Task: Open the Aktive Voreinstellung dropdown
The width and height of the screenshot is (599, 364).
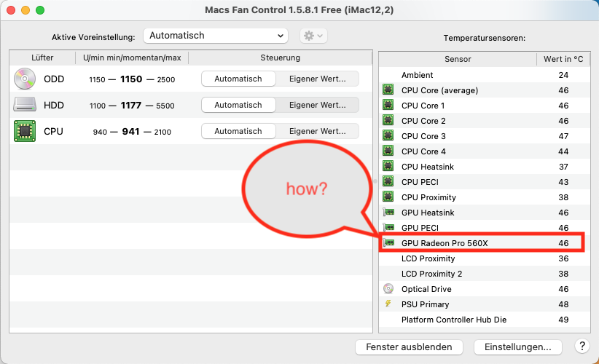Action: point(216,36)
